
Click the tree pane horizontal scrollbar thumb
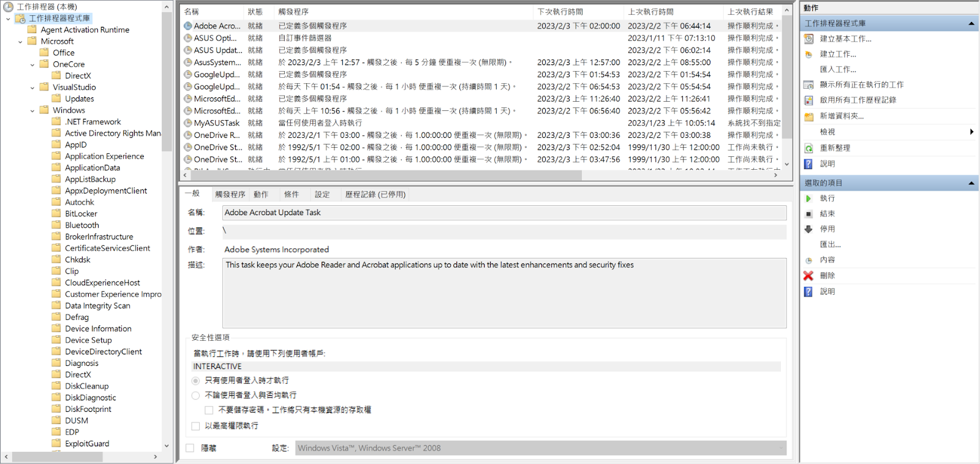click(x=57, y=457)
